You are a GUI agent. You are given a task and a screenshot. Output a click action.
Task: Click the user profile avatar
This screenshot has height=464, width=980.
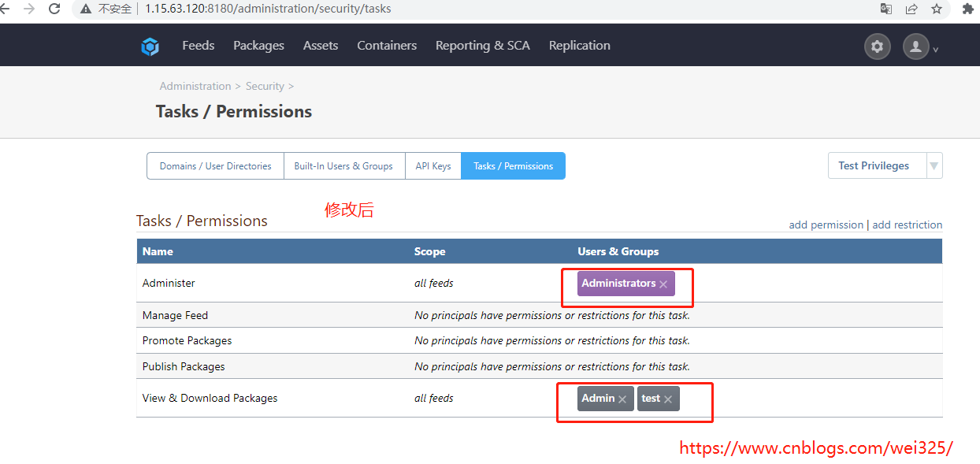pyautogui.click(x=915, y=46)
